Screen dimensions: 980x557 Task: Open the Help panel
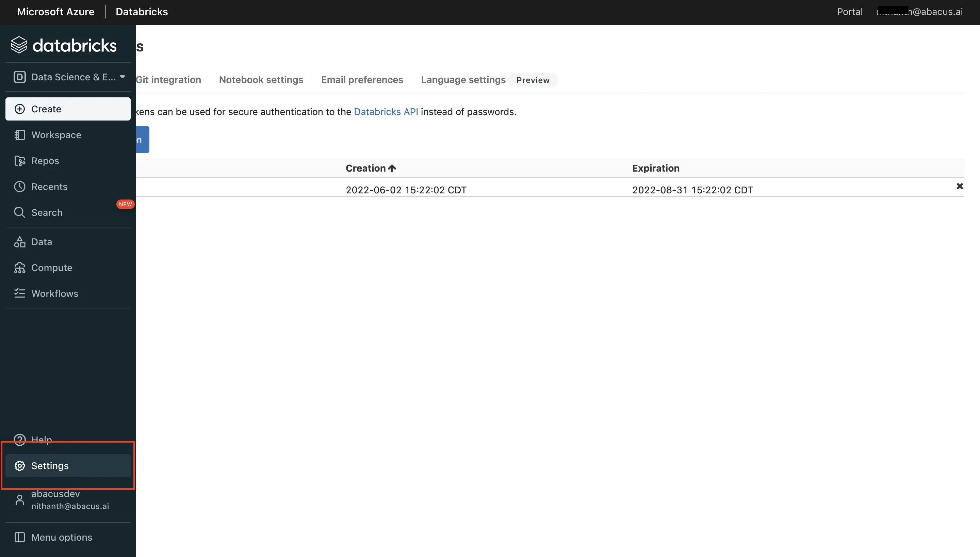pyautogui.click(x=41, y=440)
